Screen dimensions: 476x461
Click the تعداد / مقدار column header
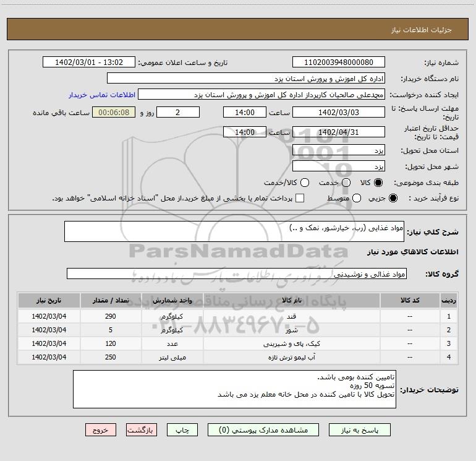click(111, 300)
